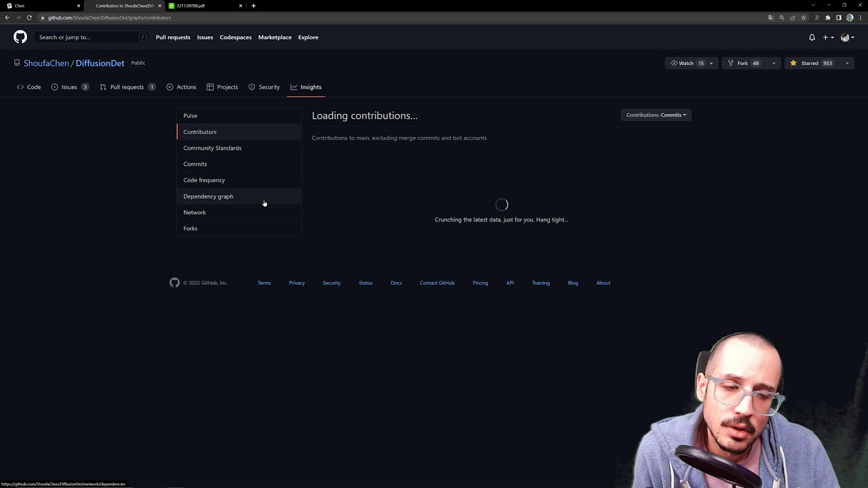Image resolution: width=868 pixels, height=488 pixels.
Task: Open the Contributions: Commits dropdown
Action: (x=656, y=115)
